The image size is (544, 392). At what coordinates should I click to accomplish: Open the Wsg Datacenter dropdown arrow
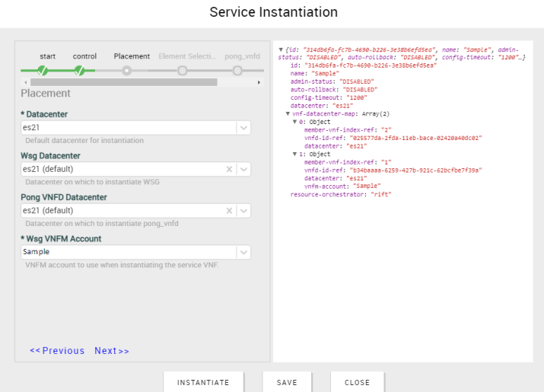click(x=243, y=169)
